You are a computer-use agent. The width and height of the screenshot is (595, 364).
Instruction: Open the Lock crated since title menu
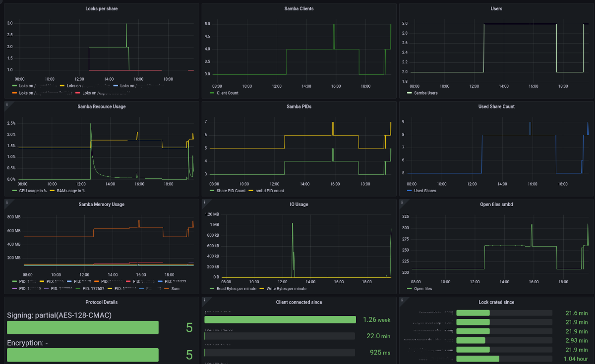[x=496, y=302]
